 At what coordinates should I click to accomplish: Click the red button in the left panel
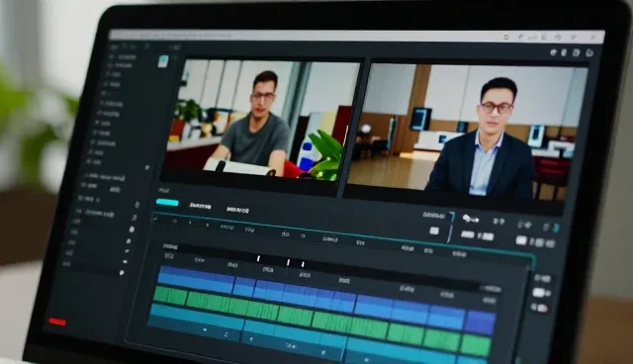[x=57, y=321]
